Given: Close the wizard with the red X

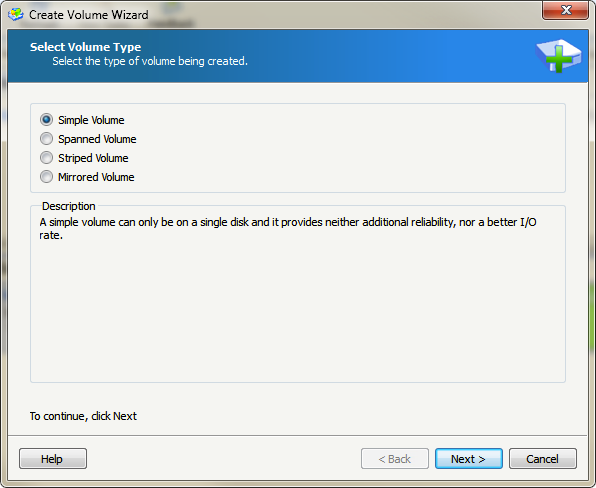Looking at the screenshot, I should click(x=565, y=10).
